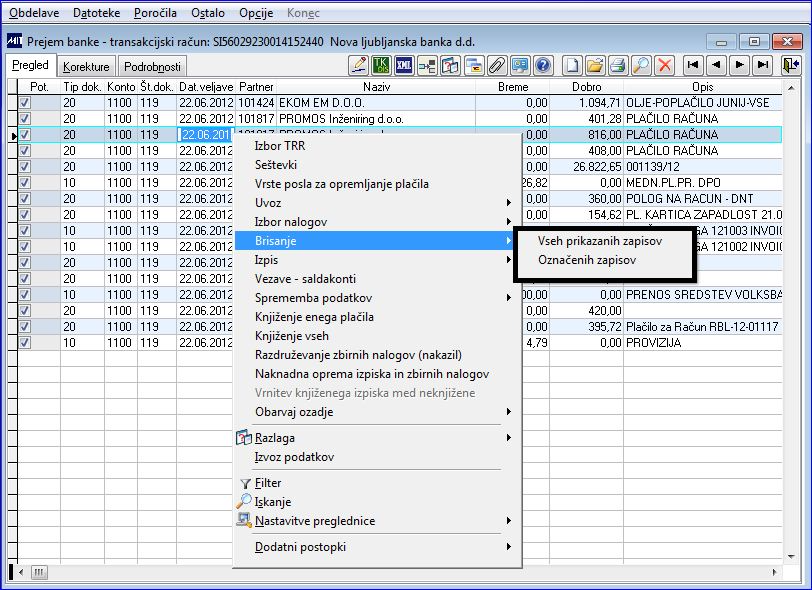Jump to first record with navigation arrow
This screenshot has height=590, width=812.
693,66
